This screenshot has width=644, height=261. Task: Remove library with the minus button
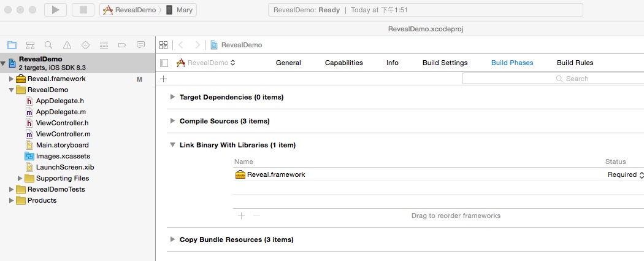257,216
